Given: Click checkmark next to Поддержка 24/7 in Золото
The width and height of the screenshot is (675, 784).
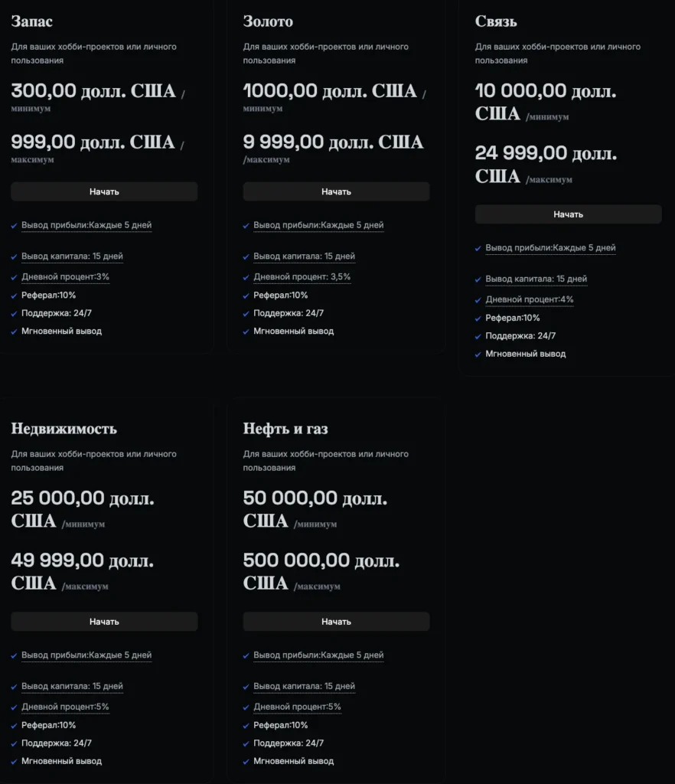Looking at the screenshot, I should coord(246,314).
